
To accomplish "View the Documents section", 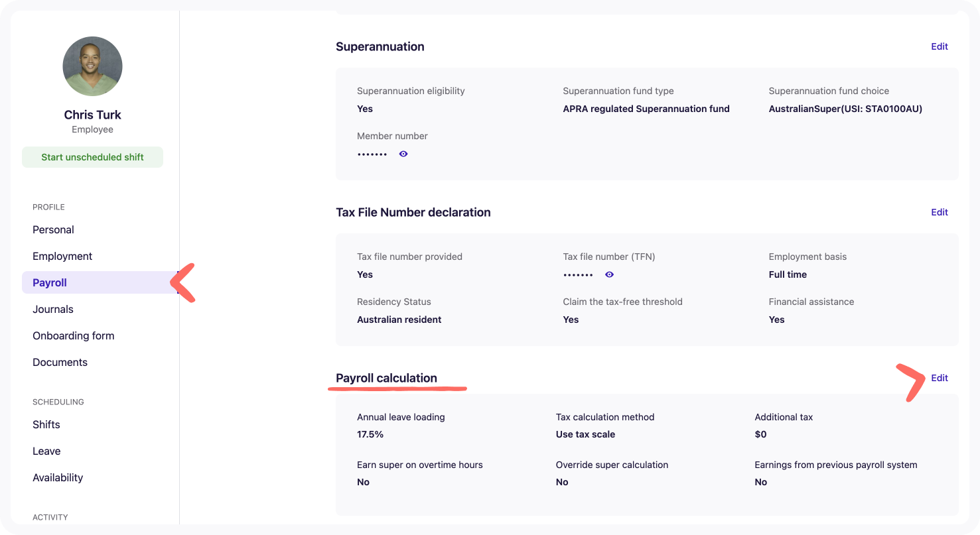I will 60,363.
